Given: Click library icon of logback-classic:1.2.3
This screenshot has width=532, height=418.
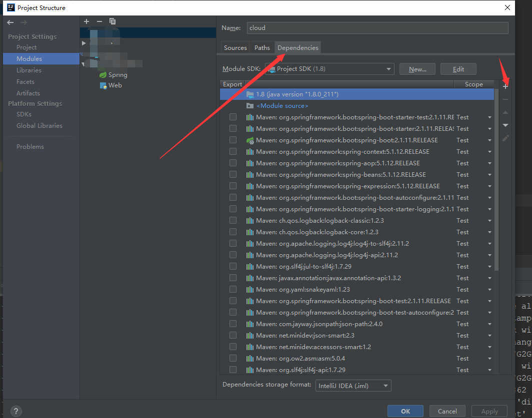Looking at the screenshot, I should [x=249, y=221].
